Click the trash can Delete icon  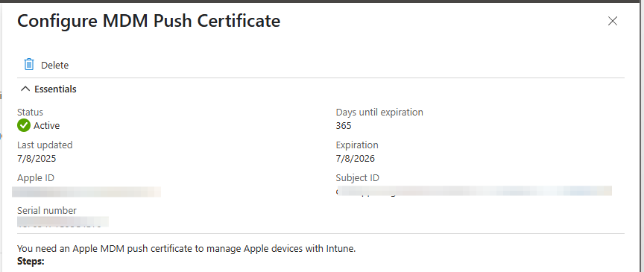(x=29, y=65)
